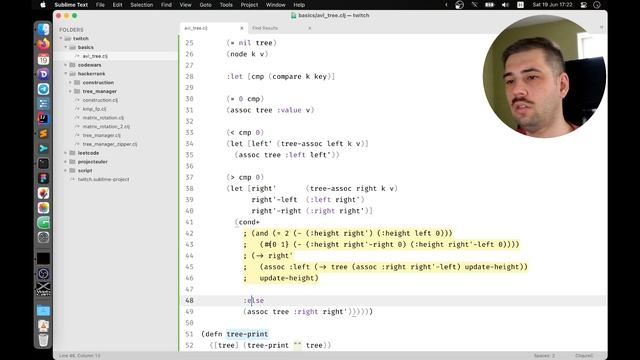This screenshot has height=360, width=640.
Task: Open twitch.sublime-project in the sidebar
Action: point(103,180)
